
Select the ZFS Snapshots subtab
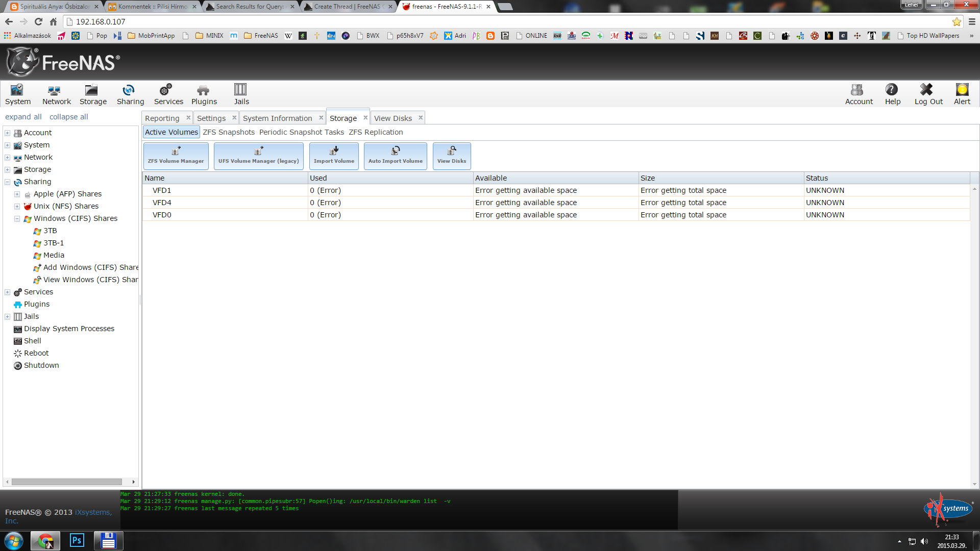(x=229, y=132)
